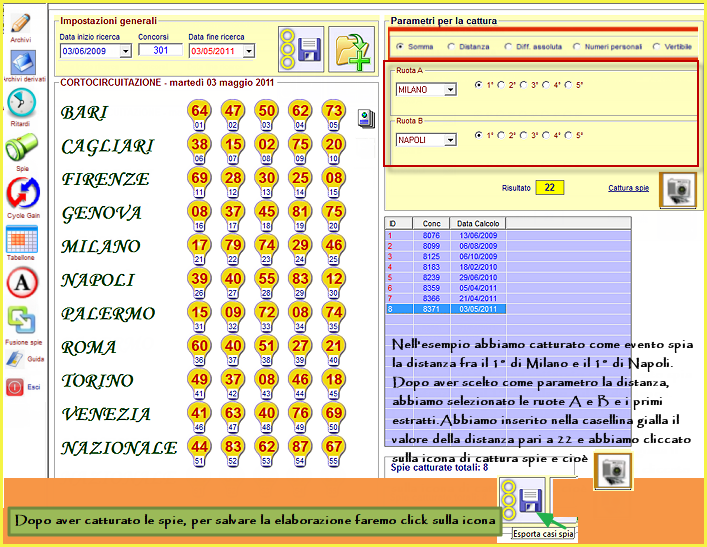Screen dimensions: 707x547
Task: Select the Distanza capture parameter
Action: pyautogui.click(x=451, y=46)
